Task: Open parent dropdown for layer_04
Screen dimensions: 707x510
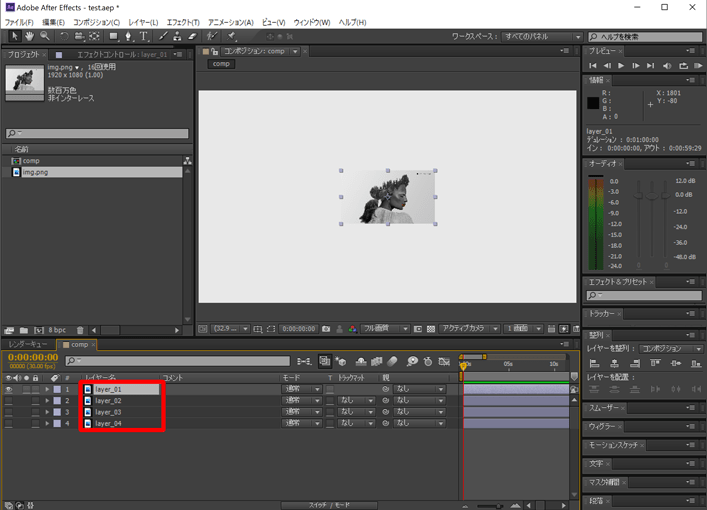Action: pyautogui.click(x=419, y=423)
